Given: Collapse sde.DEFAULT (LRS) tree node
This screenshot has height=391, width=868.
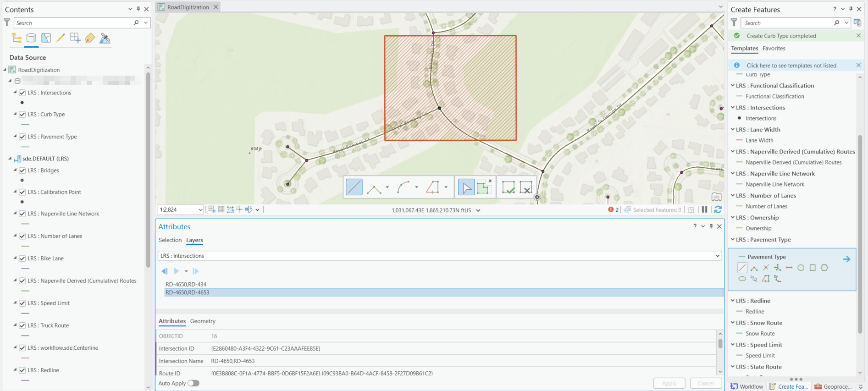Looking at the screenshot, I should [x=10, y=159].
